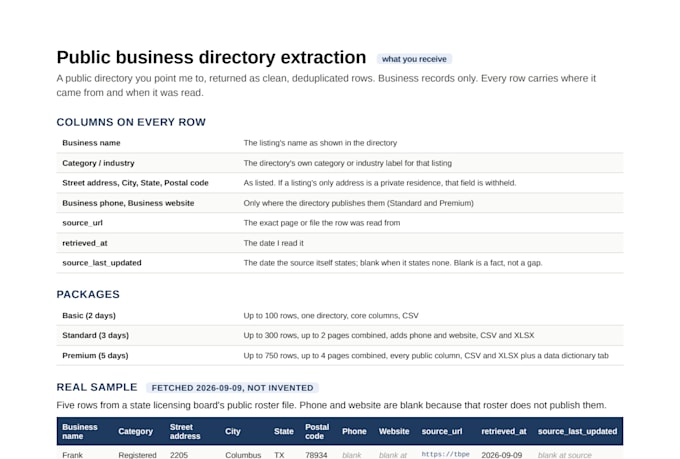Click the 'Postal code' table column header
680x459 pixels.
317,432
